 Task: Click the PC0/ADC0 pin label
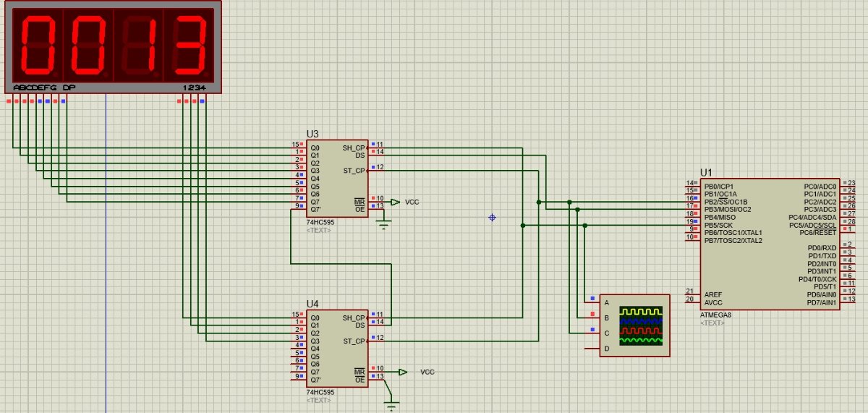click(820, 186)
